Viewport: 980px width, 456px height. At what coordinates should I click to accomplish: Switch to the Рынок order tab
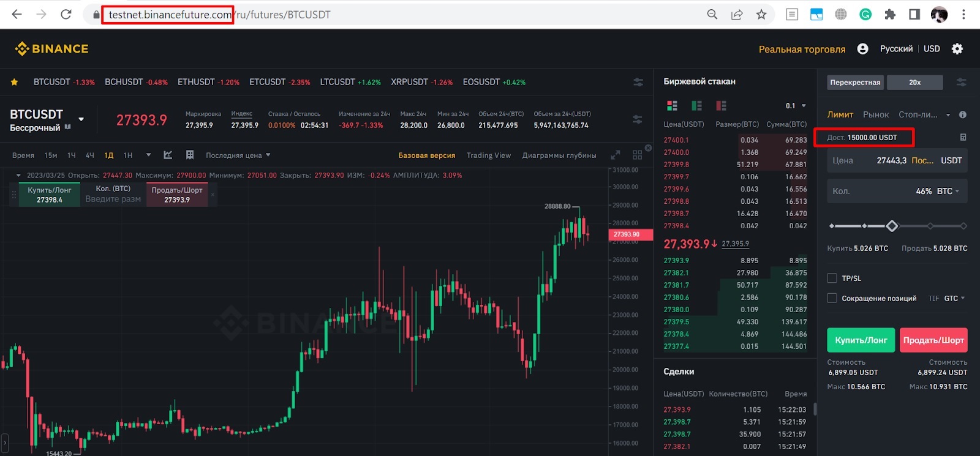[x=875, y=114]
